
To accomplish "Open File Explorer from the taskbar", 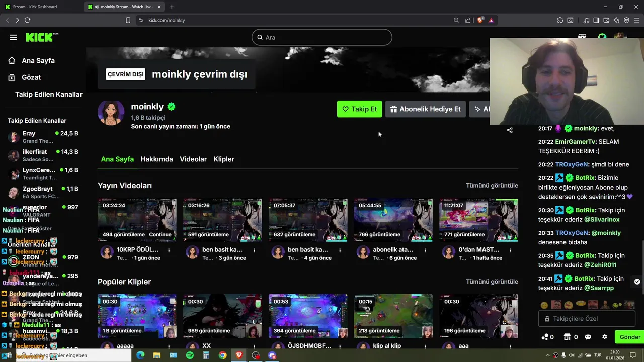I will pyautogui.click(x=157, y=355).
